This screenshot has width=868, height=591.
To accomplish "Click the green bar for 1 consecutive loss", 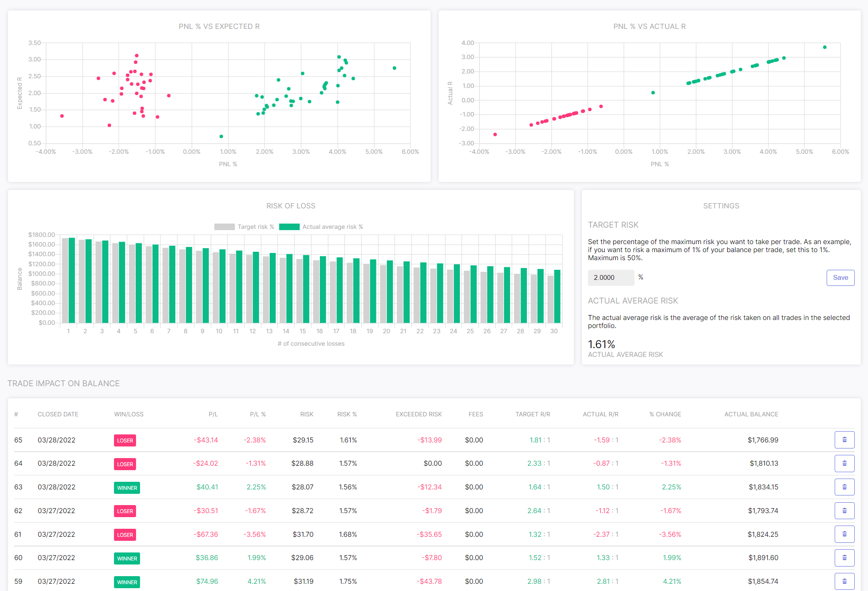I will click(72, 280).
